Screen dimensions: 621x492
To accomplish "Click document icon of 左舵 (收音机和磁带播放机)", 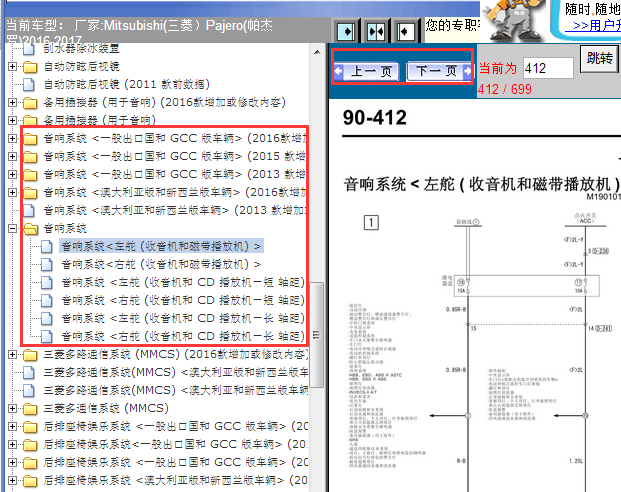I will pos(47,246).
